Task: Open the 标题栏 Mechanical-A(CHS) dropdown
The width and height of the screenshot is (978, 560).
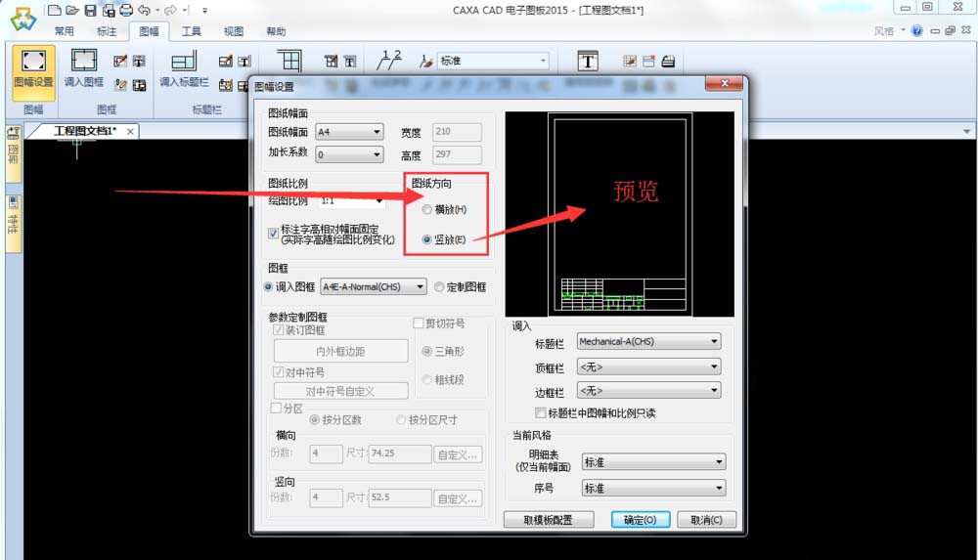Action: pos(648,342)
